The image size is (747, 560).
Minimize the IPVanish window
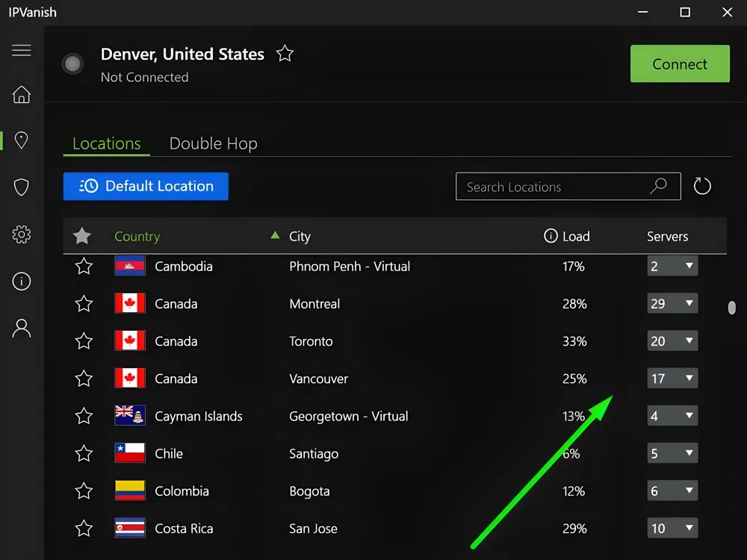point(642,12)
